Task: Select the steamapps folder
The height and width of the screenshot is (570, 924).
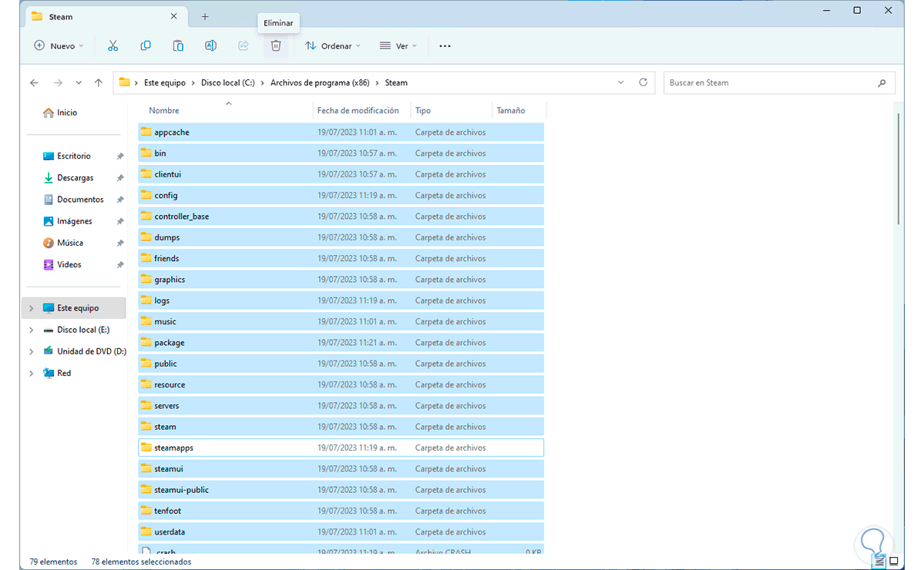Action: pos(173,448)
